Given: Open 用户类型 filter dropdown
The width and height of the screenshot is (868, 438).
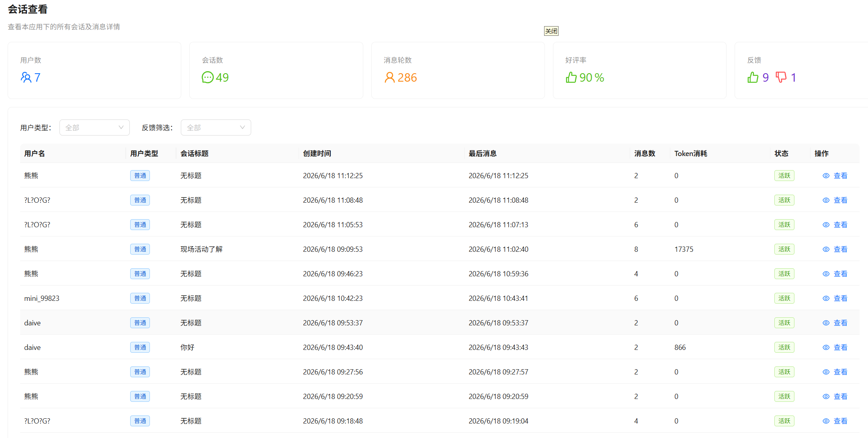Looking at the screenshot, I should click(x=94, y=127).
